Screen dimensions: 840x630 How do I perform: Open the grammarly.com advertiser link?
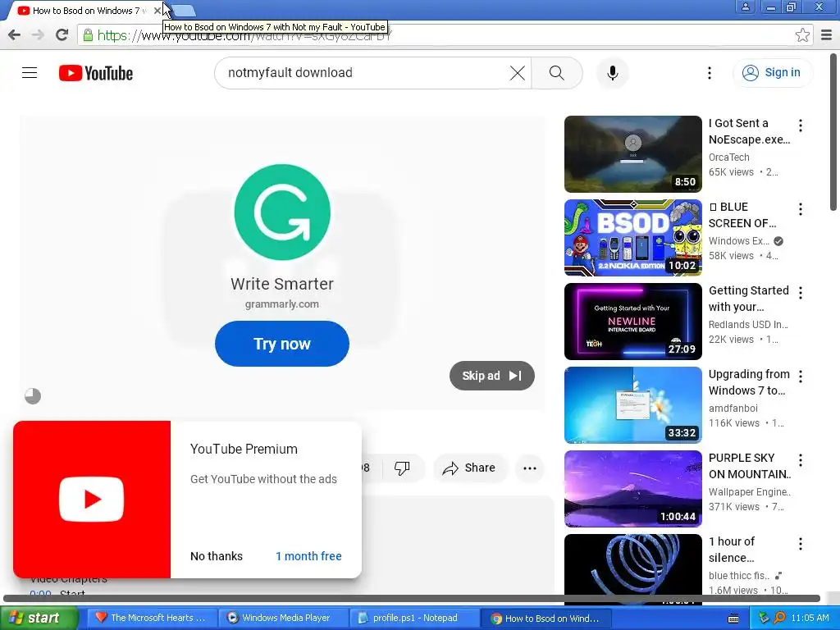click(282, 304)
